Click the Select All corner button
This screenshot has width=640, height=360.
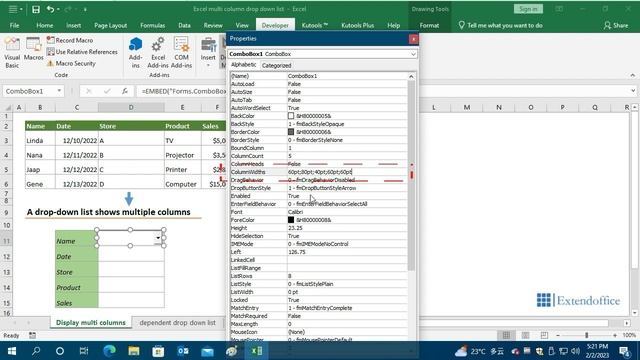[x=7, y=107]
